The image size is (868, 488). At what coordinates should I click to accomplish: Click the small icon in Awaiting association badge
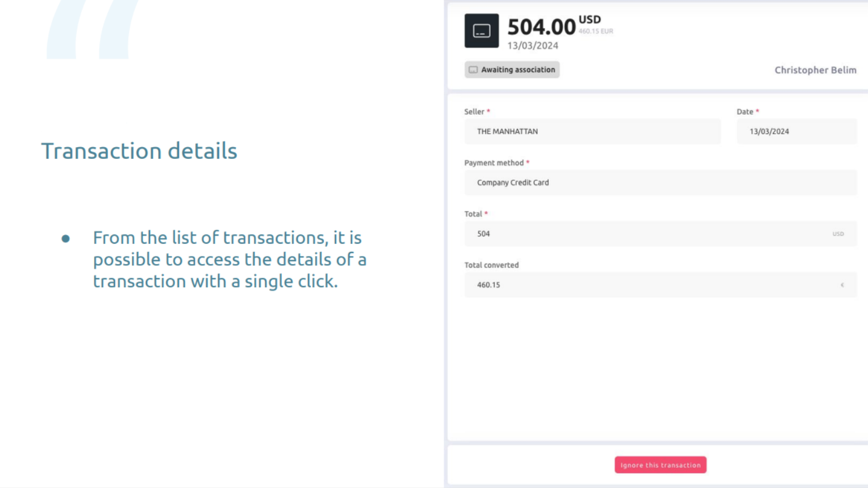tap(473, 70)
